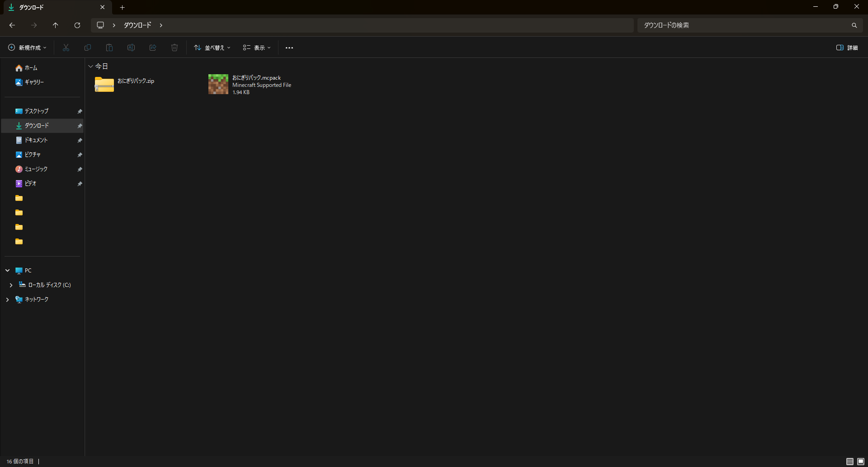Go up one folder level
Image resolution: width=868 pixels, height=467 pixels.
(55, 25)
